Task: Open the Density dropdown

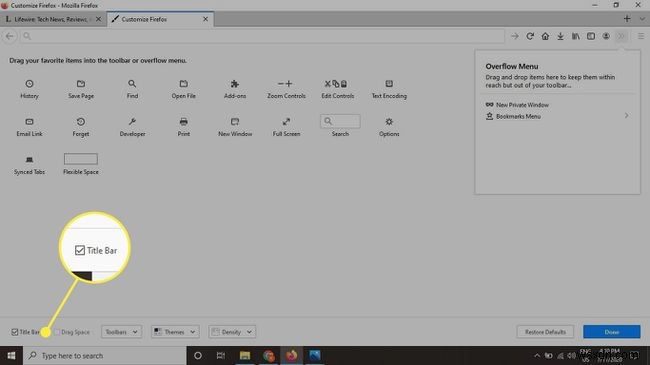Action: (232, 332)
